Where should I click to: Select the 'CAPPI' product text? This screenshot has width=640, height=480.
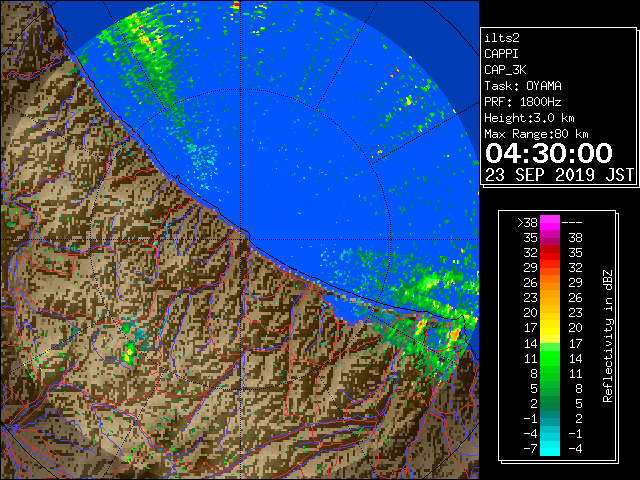click(501, 54)
